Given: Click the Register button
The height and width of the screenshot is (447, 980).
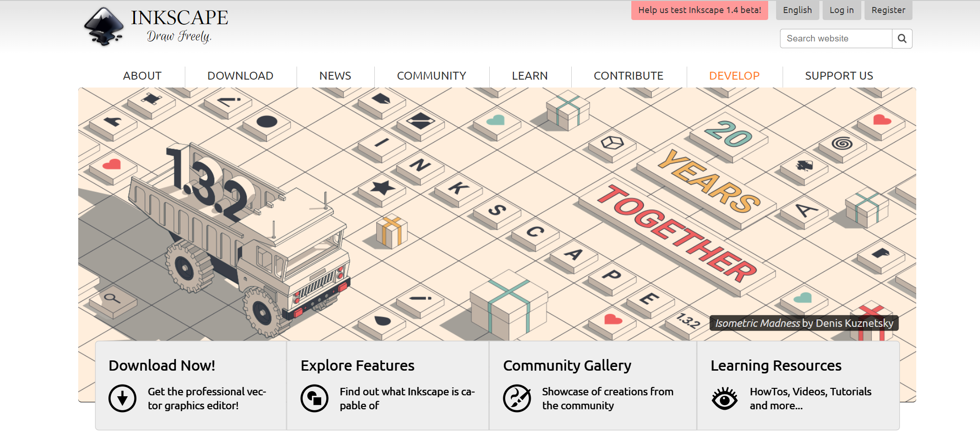Looking at the screenshot, I should click(888, 10).
